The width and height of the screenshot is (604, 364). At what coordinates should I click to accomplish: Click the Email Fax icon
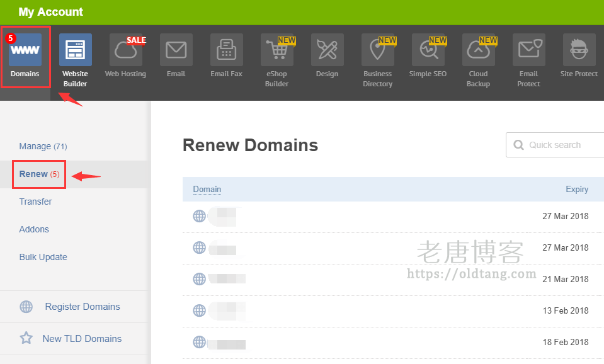pos(227,50)
